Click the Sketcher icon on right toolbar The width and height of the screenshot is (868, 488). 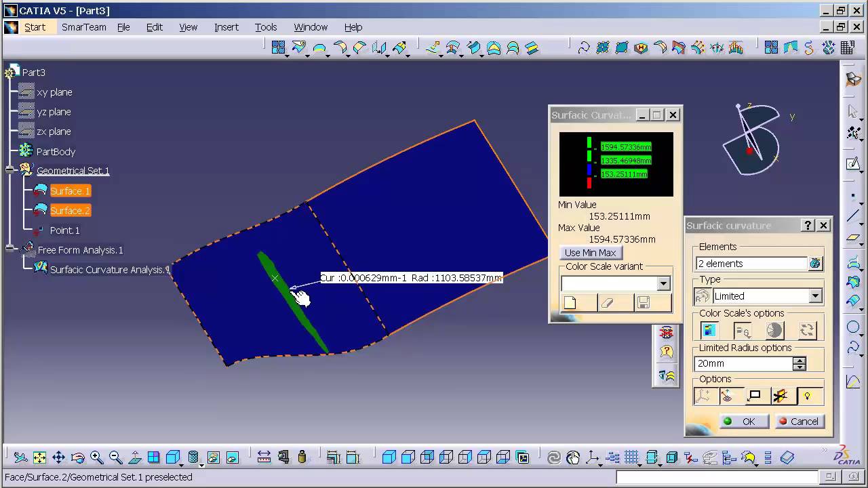853,163
